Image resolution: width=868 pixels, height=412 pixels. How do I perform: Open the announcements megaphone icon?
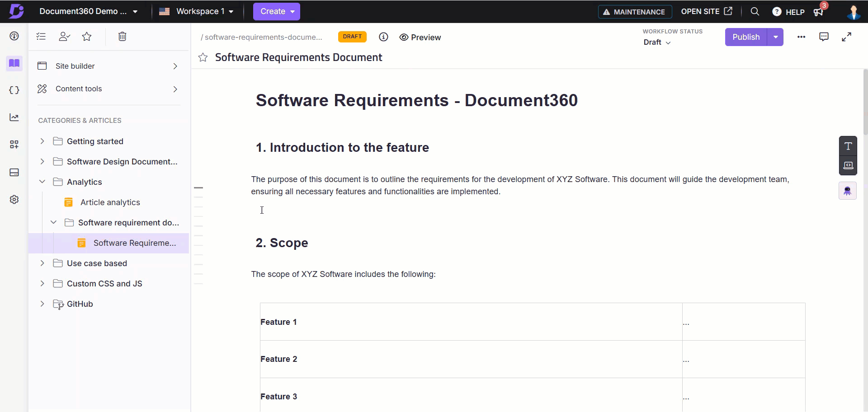(x=819, y=12)
